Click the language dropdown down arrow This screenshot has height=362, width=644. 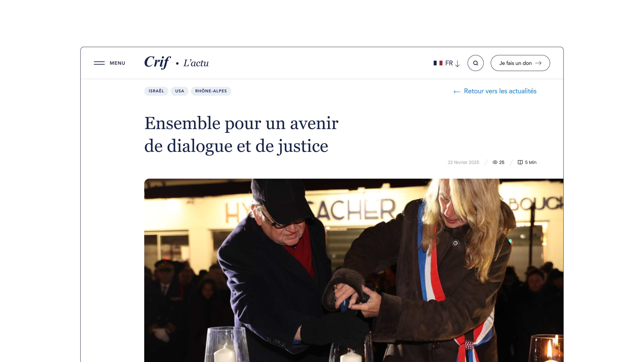click(457, 63)
